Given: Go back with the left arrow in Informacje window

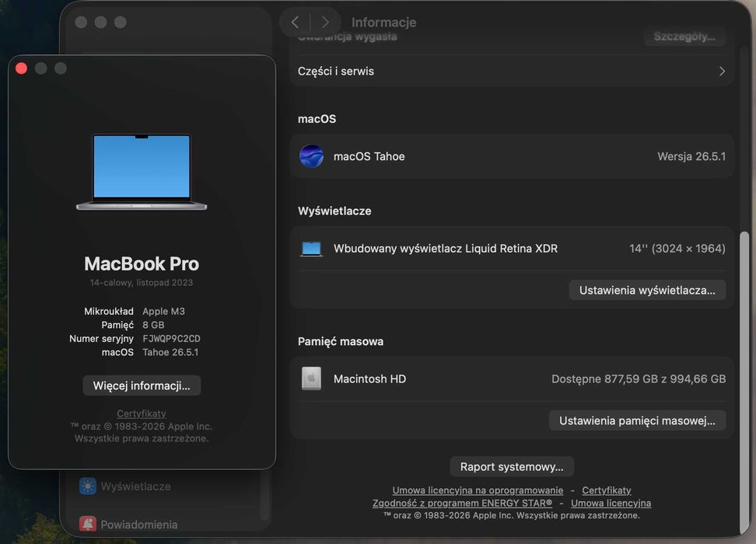Looking at the screenshot, I should click(x=295, y=23).
